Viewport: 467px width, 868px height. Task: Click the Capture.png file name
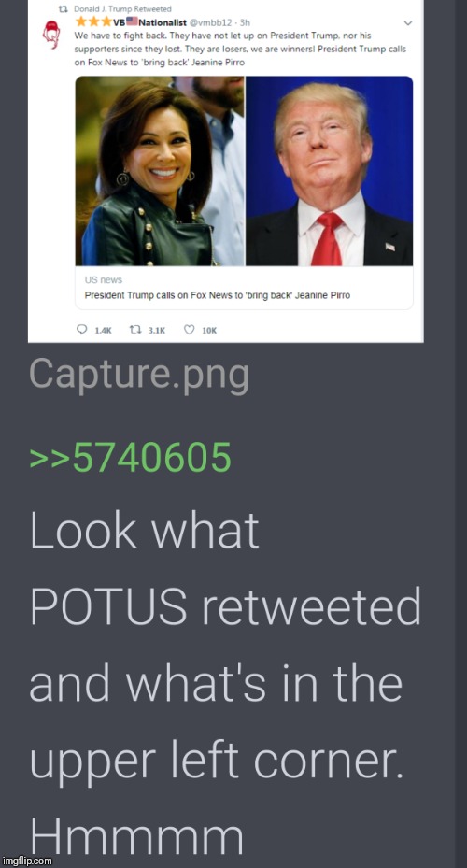tap(139, 376)
